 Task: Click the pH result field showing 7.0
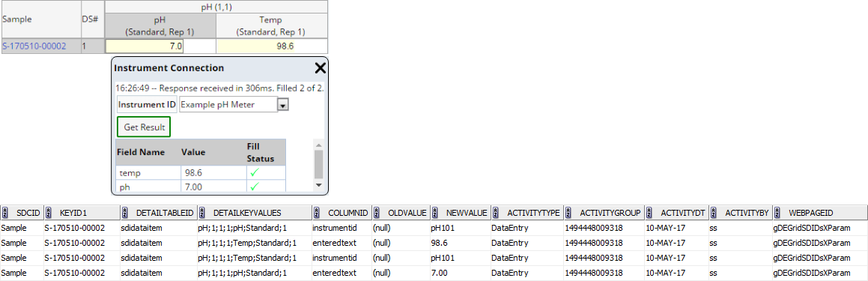144,46
